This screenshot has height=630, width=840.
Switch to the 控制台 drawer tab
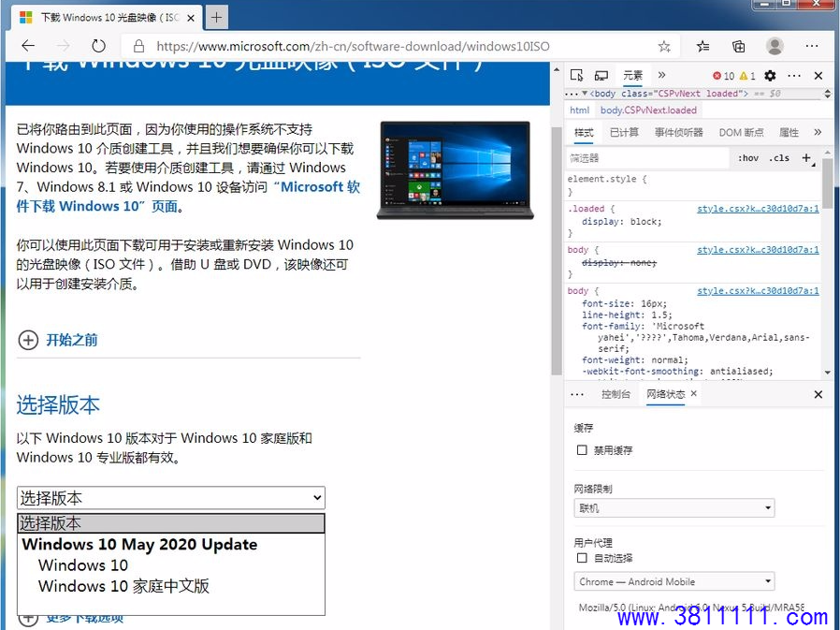[616, 395]
